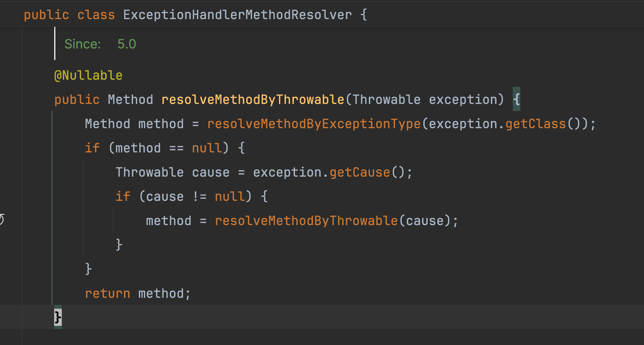The width and height of the screenshot is (644, 345).
Task: Click the return keyword
Action: 107,294
